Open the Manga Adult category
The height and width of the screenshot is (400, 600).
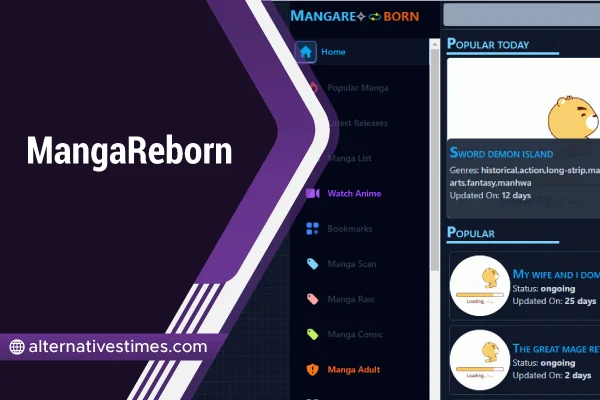354,369
